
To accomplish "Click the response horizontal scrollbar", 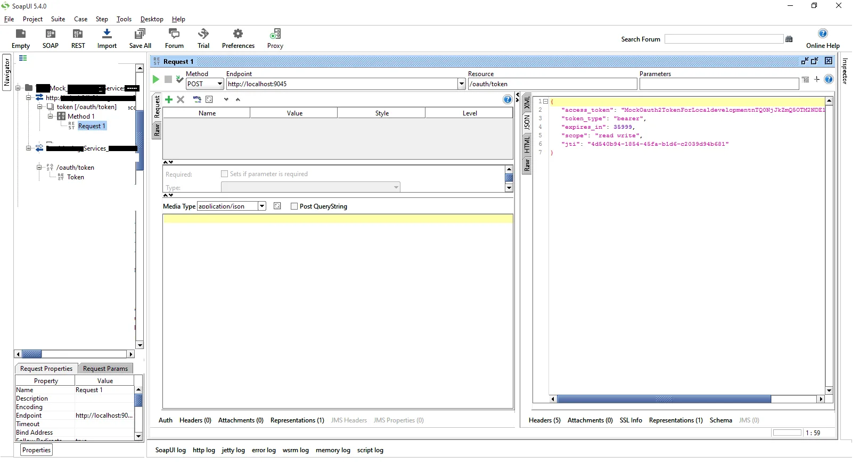I will point(664,399).
